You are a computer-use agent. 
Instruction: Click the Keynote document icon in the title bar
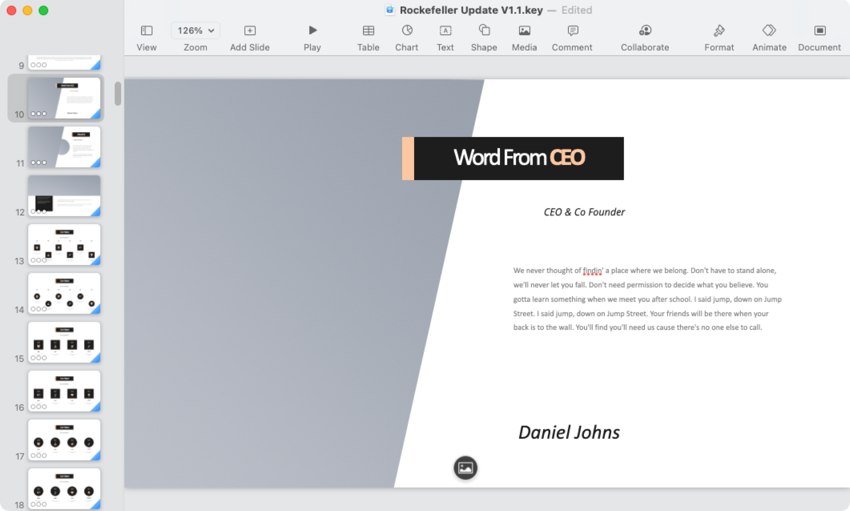tap(389, 10)
